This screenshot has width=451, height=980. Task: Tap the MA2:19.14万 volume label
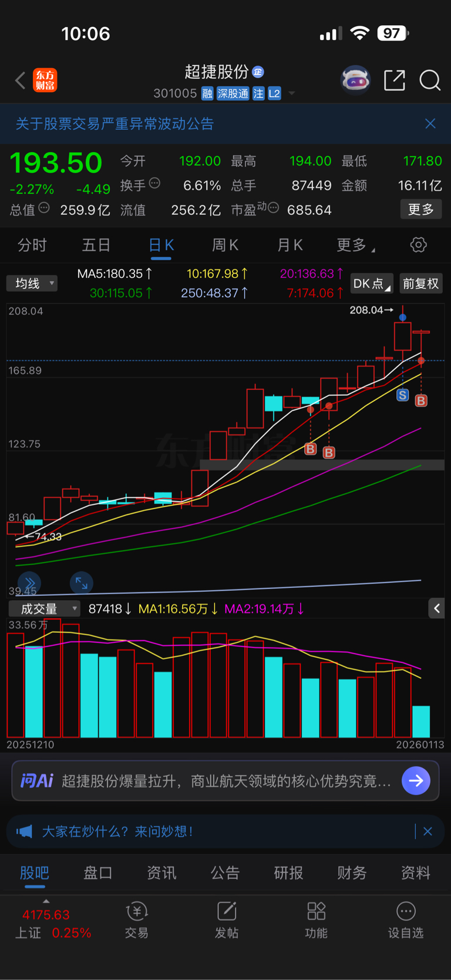point(264,609)
